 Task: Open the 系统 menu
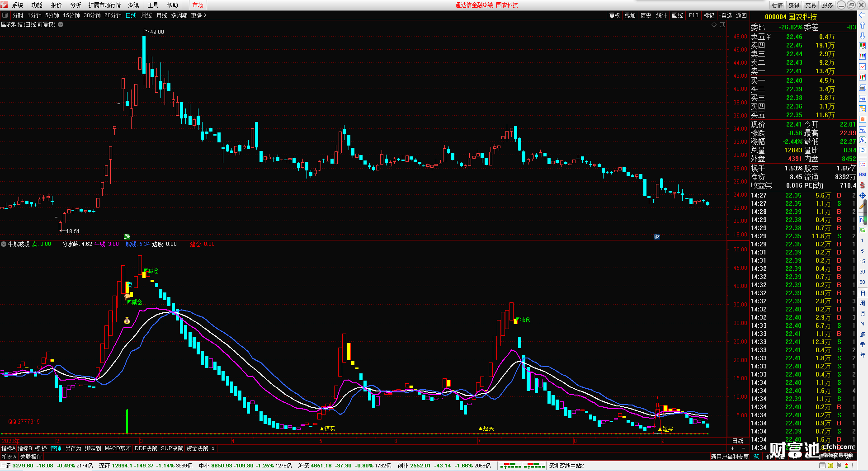(x=18, y=5)
